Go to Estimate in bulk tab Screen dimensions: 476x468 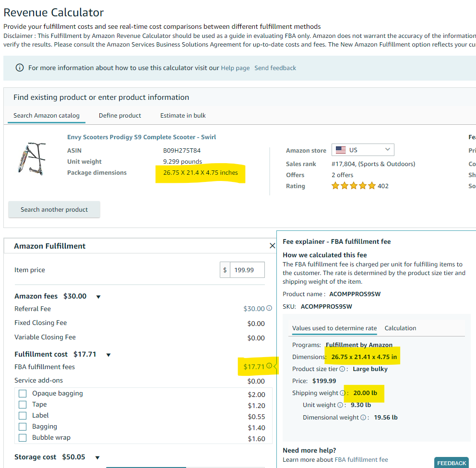(x=183, y=115)
